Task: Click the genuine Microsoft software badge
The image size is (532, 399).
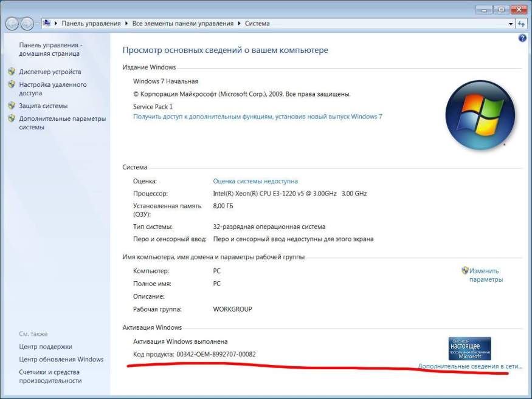Action: (469, 349)
